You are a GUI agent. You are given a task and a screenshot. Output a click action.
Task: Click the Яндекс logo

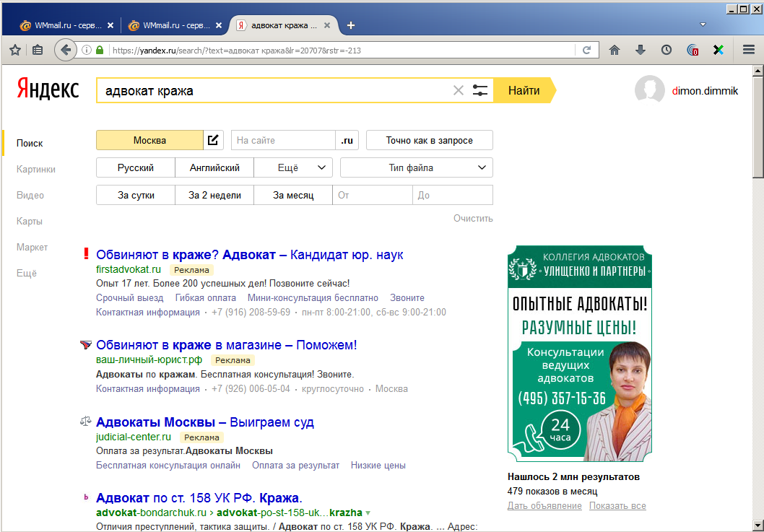tap(48, 90)
